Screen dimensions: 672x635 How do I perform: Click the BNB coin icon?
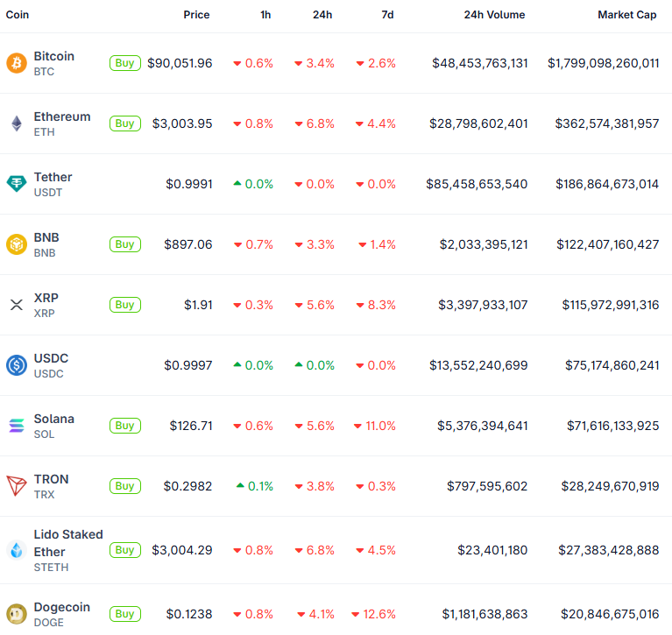17,244
